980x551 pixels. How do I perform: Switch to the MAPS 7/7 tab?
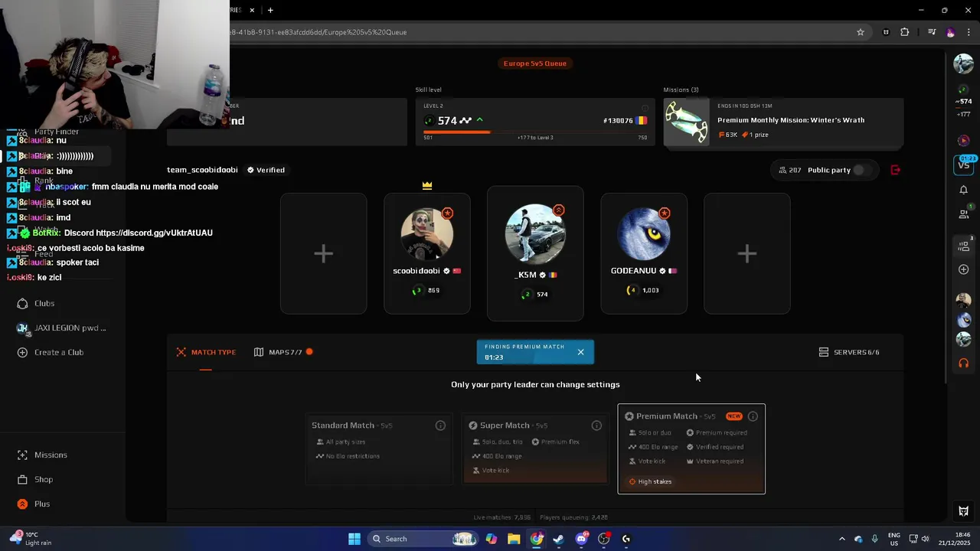pyautogui.click(x=283, y=352)
